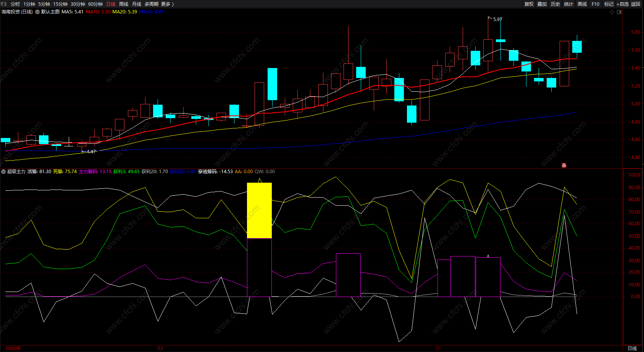
Task: Add stock via +自选 button
Action: (623, 4)
